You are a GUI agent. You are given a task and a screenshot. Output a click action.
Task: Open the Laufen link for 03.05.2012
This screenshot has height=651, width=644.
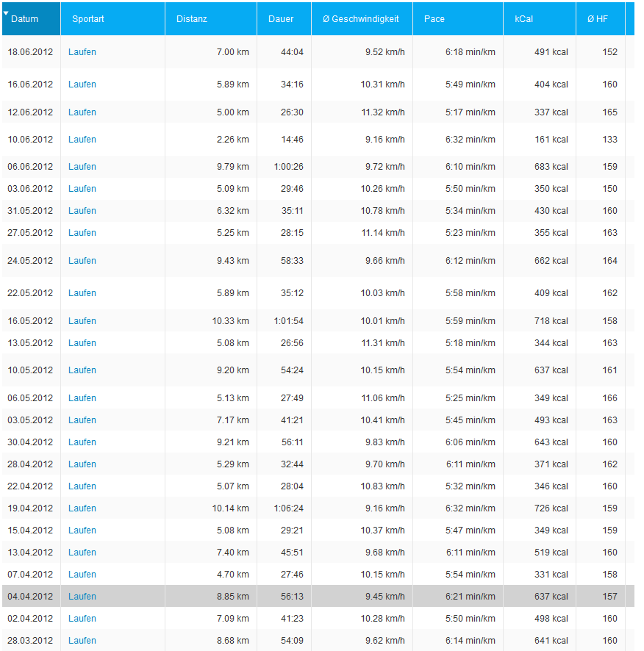[x=82, y=420]
